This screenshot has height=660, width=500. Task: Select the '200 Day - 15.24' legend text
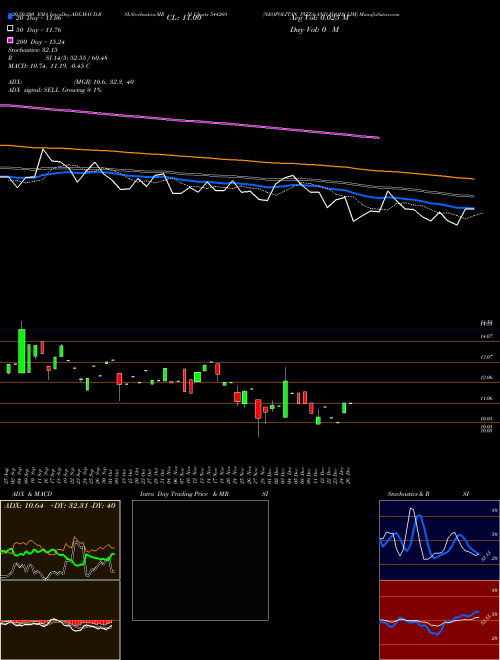click(40, 41)
